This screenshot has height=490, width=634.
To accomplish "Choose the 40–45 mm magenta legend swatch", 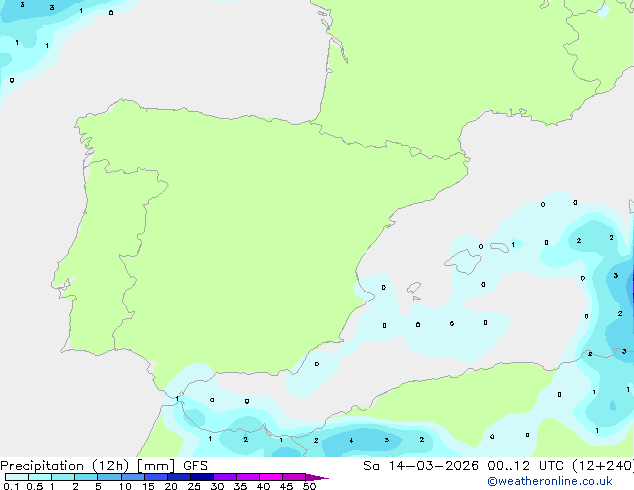I will [271, 477].
